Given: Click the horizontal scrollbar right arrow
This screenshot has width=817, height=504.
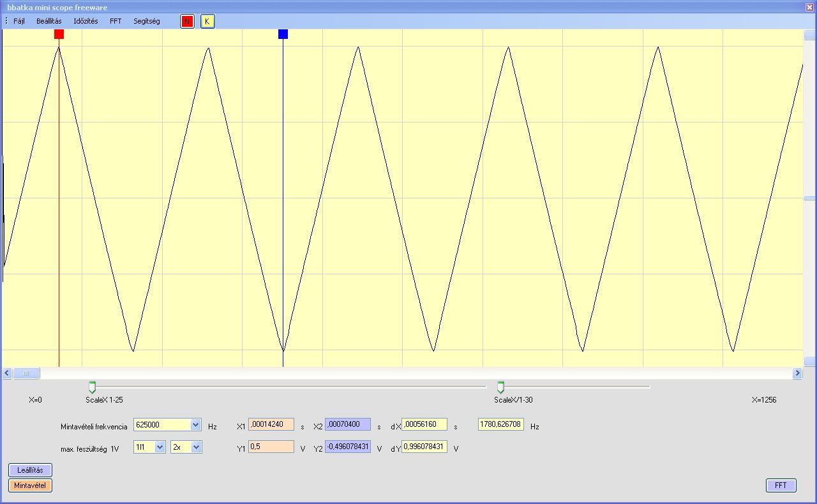Looking at the screenshot, I should click(797, 373).
